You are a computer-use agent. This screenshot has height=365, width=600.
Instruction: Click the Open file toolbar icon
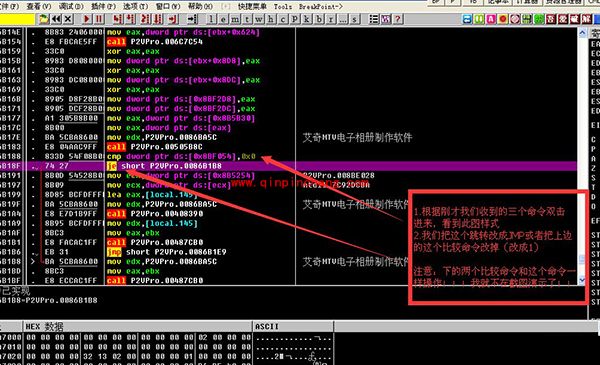coord(44,19)
